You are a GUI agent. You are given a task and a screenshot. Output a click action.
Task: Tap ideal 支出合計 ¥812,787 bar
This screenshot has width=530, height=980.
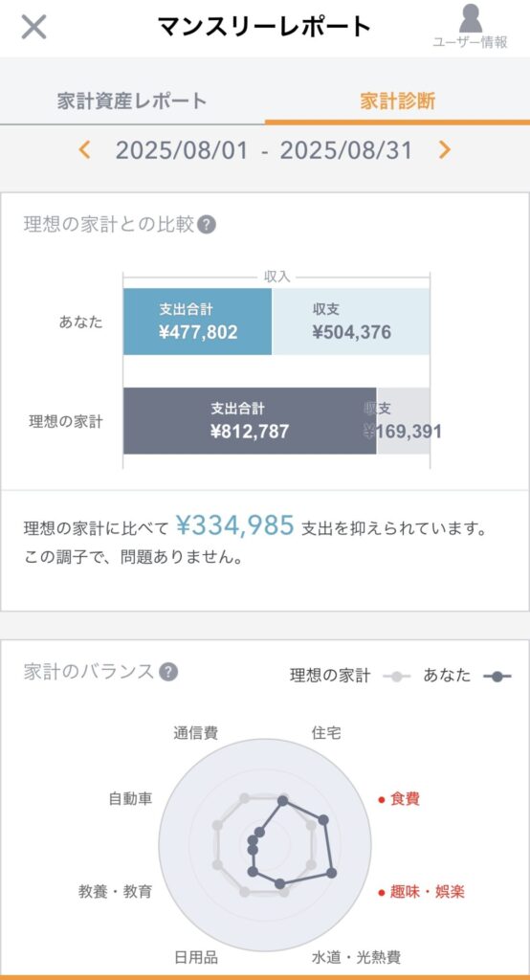[x=250, y=421]
